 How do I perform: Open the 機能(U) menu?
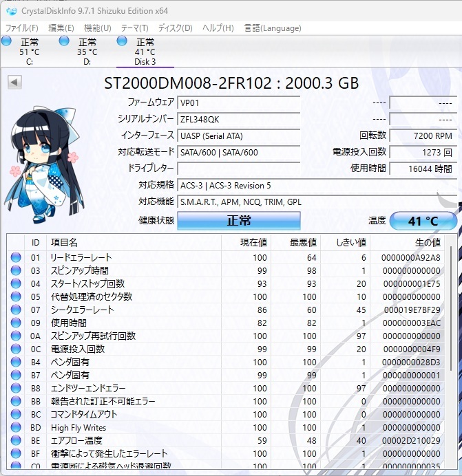click(98, 28)
